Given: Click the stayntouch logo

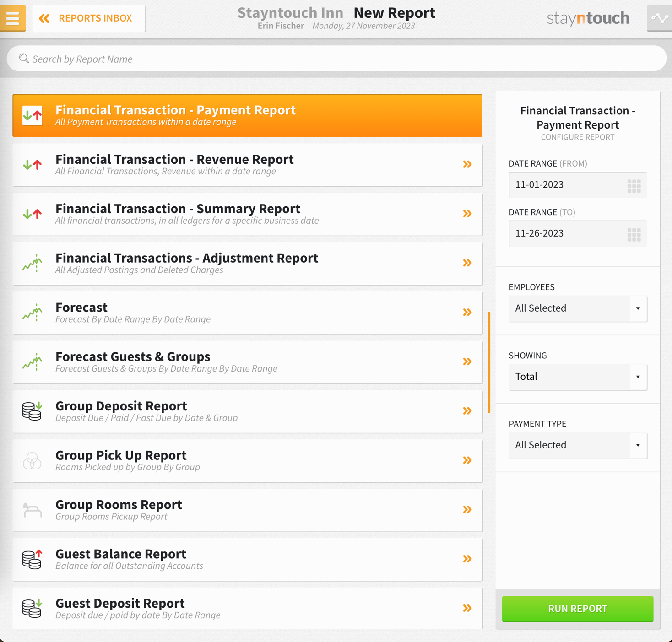Looking at the screenshot, I should [588, 18].
